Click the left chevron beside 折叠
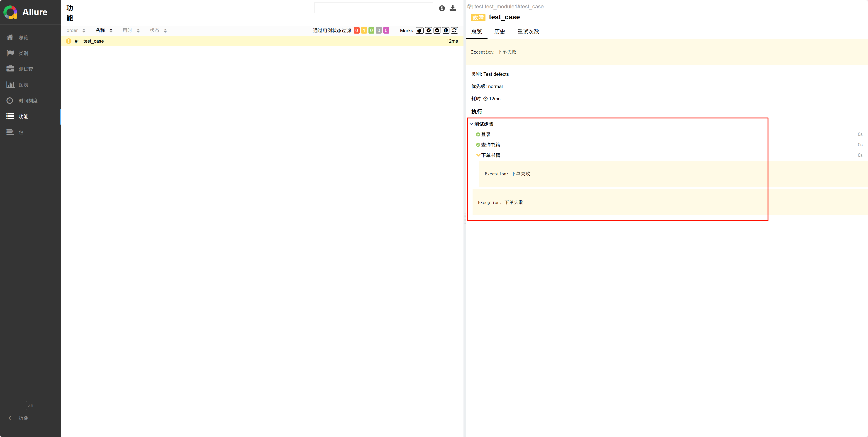Image resolution: width=868 pixels, height=437 pixels. 10,418
